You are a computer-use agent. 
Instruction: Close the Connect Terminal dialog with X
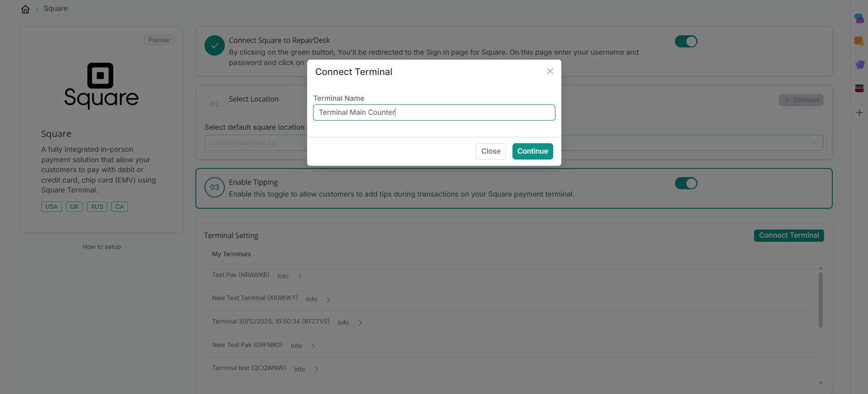[x=550, y=71]
